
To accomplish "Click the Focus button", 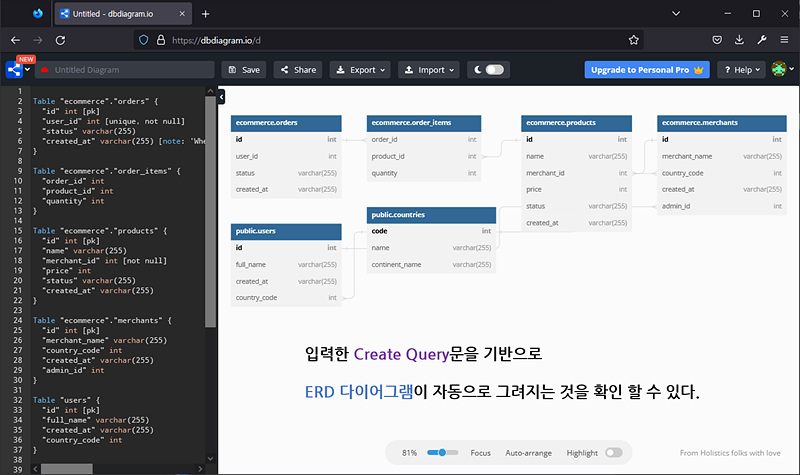I will click(x=480, y=453).
